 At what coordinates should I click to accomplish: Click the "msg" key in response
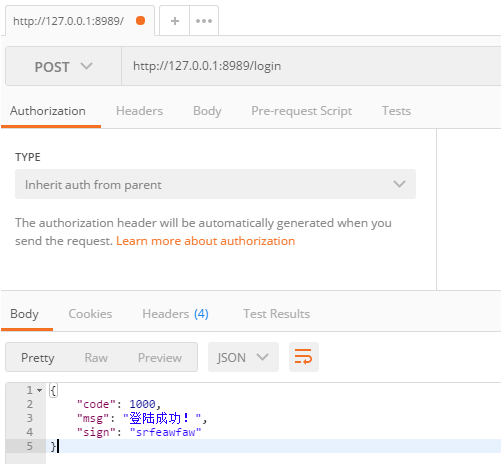pyautogui.click(x=93, y=418)
